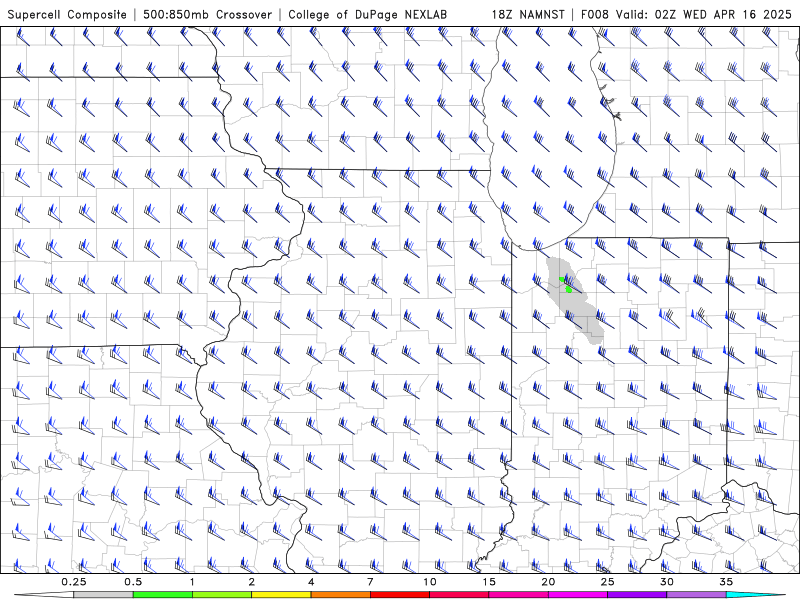Click the gray colorbar segment
800x600 pixels.
(104, 595)
